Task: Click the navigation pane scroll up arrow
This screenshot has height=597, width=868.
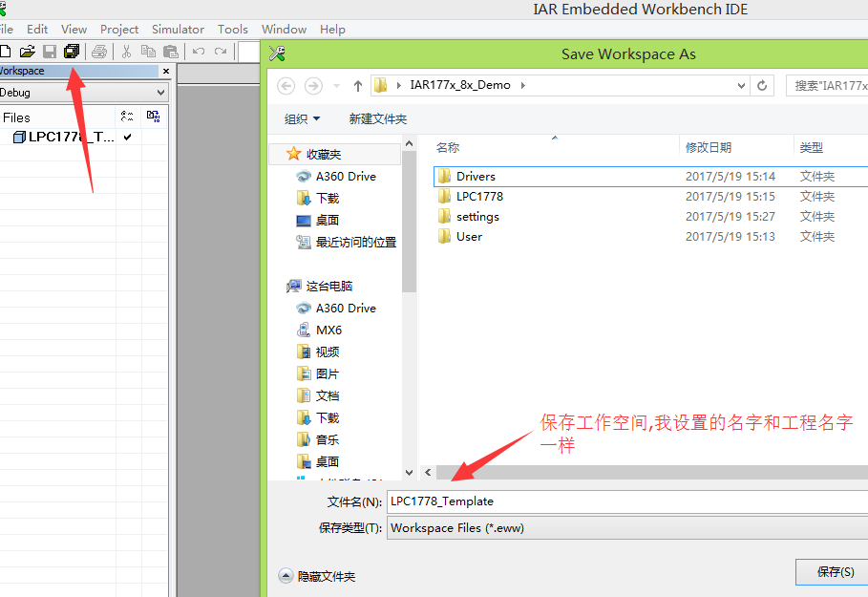Action: (x=409, y=143)
